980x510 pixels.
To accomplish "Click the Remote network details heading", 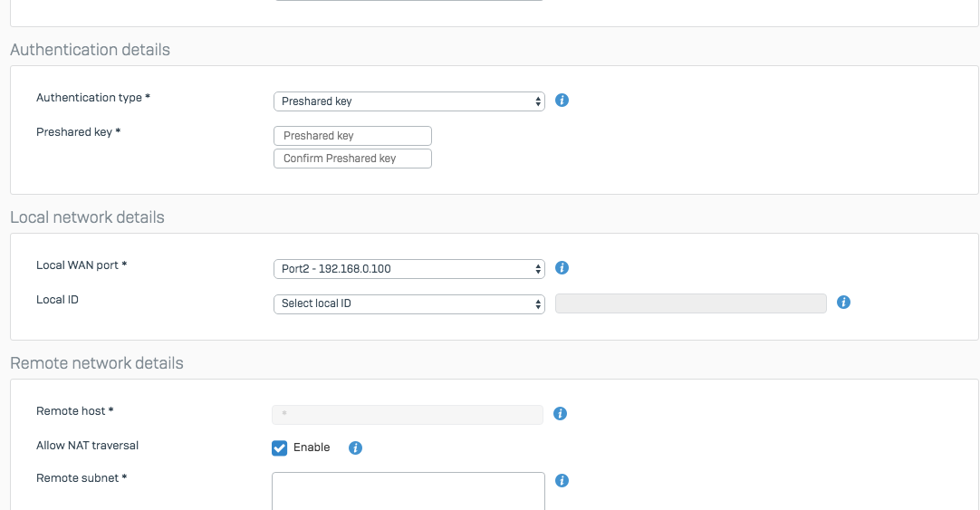I will point(97,363).
